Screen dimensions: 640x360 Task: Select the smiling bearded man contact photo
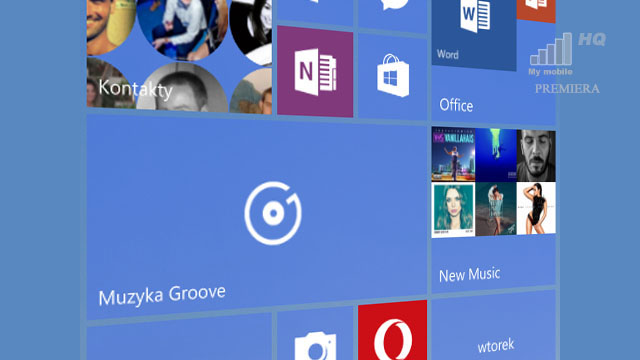[110, 27]
